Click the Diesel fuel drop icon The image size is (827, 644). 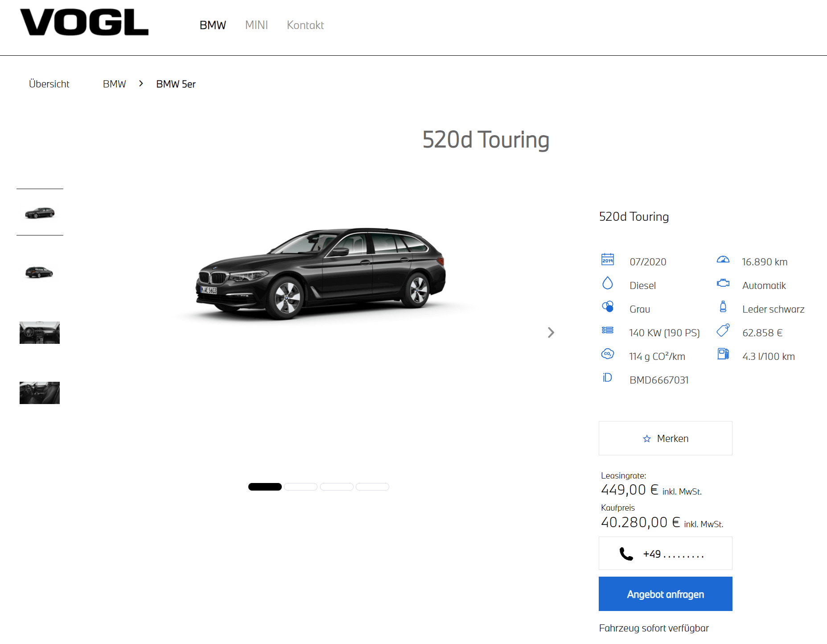point(607,283)
